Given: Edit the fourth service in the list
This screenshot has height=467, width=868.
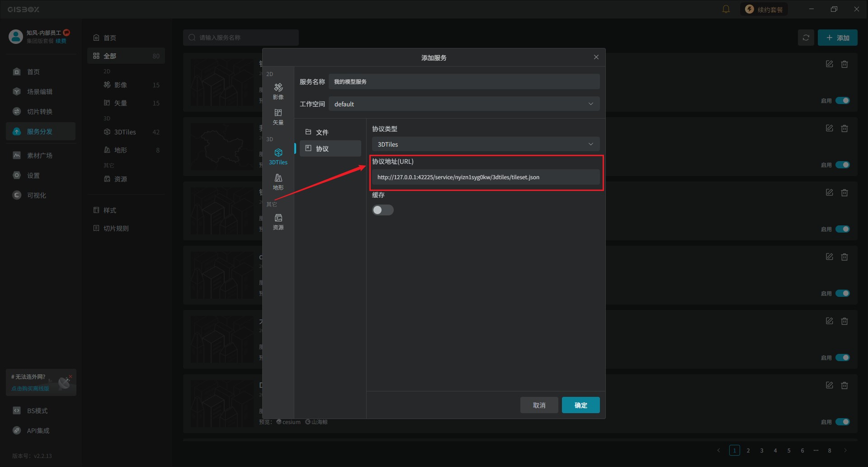Looking at the screenshot, I should click(830, 257).
